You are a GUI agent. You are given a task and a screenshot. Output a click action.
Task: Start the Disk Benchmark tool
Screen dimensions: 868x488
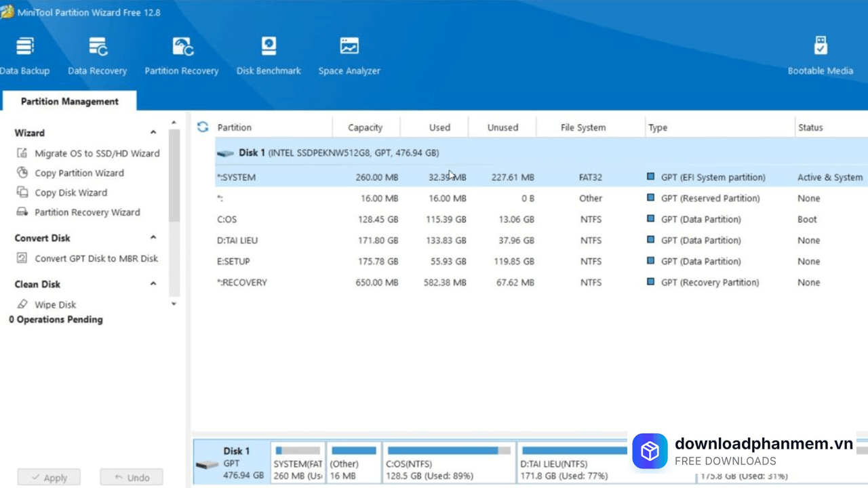[269, 54]
